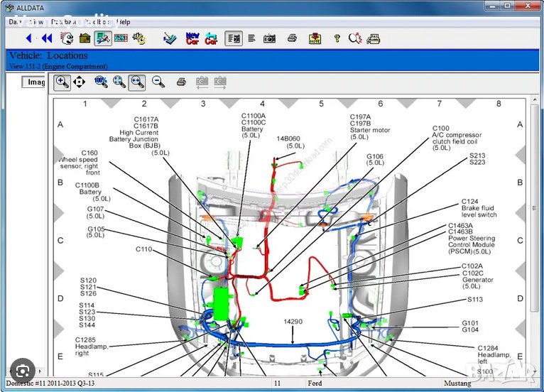Click the printer icon in main toolbar
Viewport: 544px width, 392px height.
(x=292, y=38)
